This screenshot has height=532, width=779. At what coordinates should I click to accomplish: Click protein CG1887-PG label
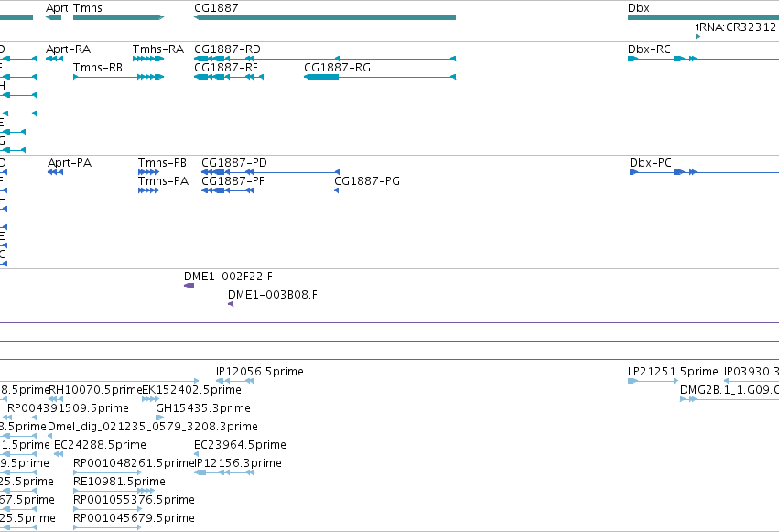[367, 181]
